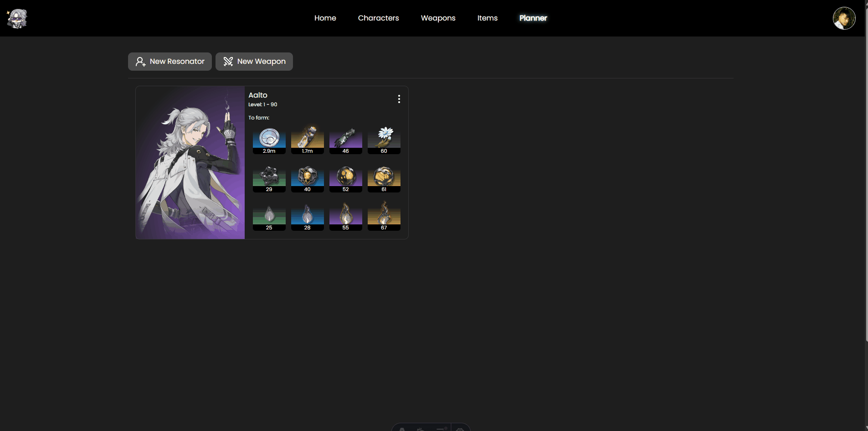The height and width of the screenshot is (431, 868).
Task: Navigate to the Items page
Action: point(488,18)
